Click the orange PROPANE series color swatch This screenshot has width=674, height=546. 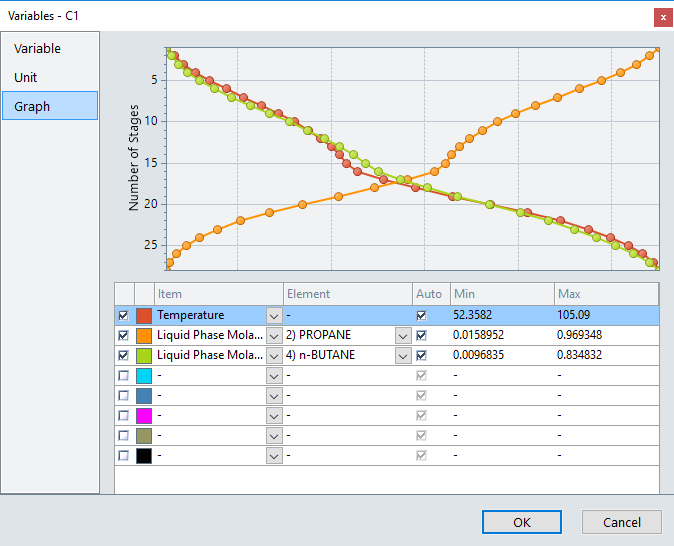click(x=144, y=335)
